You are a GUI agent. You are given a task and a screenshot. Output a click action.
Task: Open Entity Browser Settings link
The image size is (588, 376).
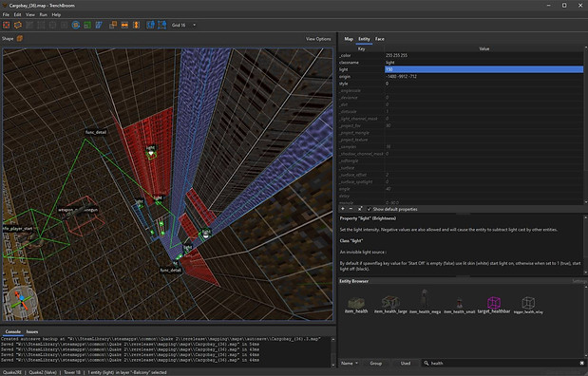point(579,281)
